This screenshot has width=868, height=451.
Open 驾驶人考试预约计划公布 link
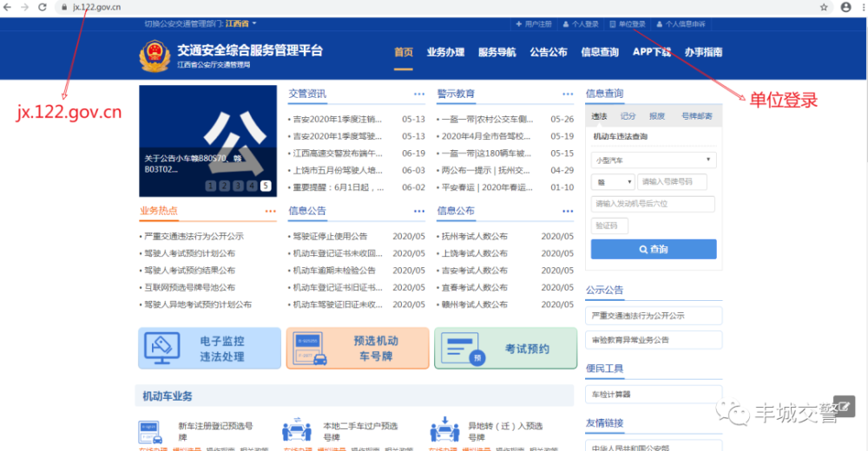point(189,253)
